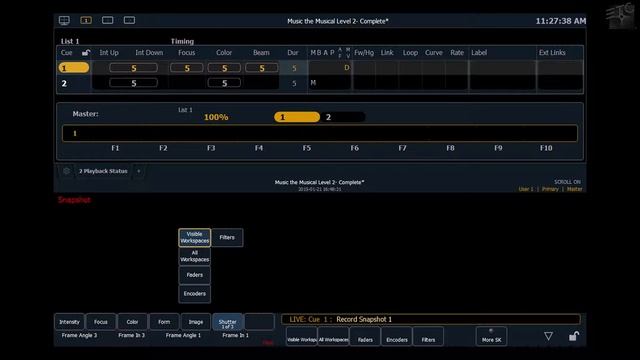Image resolution: width=640 pixels, height=360 pixels.
Task: Click Int Up time of cue 2
Action: click(133, 83)
